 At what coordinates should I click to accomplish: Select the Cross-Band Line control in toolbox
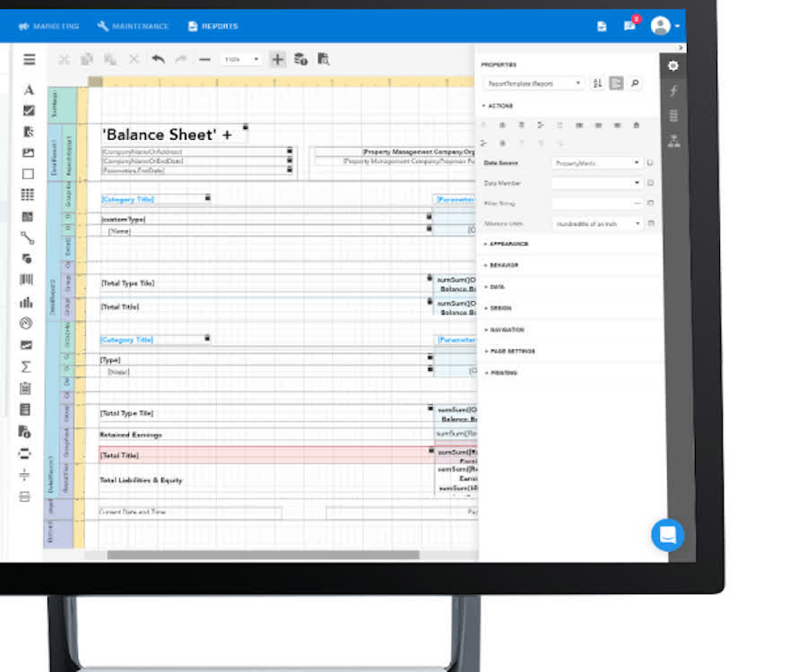click(24, 475)
